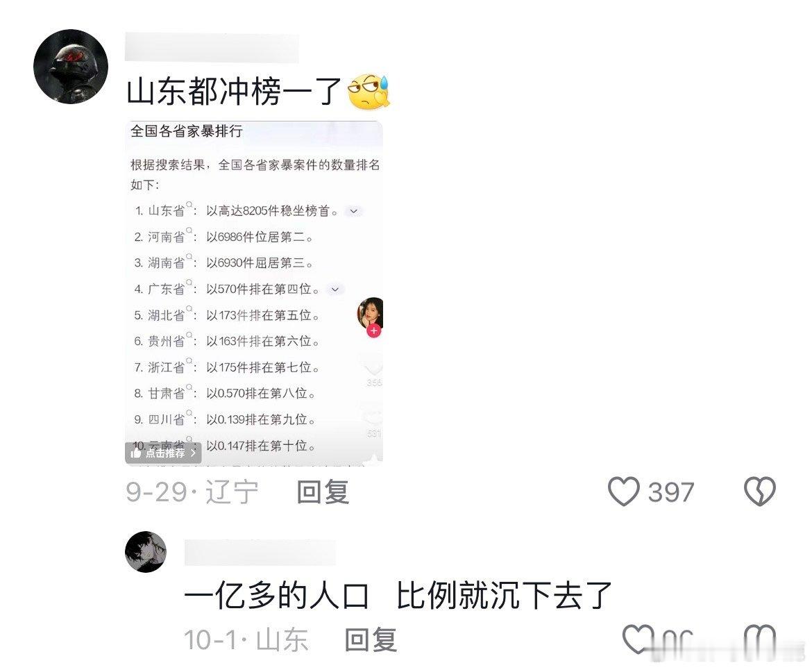Expand the 广东省 entry chevron

point(335,289)
